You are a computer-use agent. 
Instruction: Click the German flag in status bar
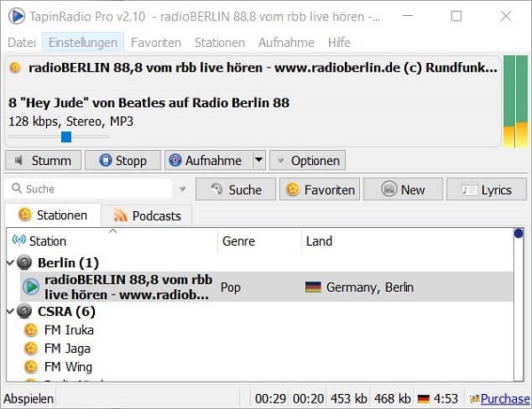click(x=424, y=398)
